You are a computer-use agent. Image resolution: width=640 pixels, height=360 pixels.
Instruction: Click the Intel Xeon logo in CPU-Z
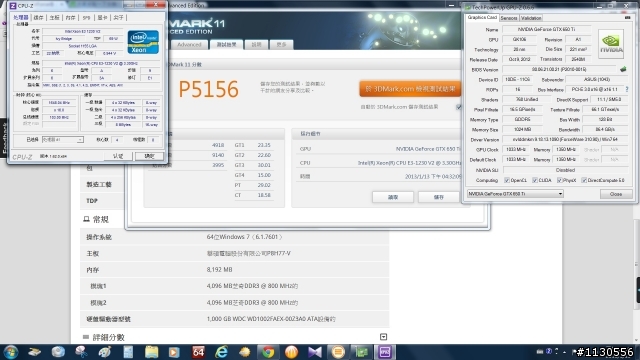[x=143, y=42]
